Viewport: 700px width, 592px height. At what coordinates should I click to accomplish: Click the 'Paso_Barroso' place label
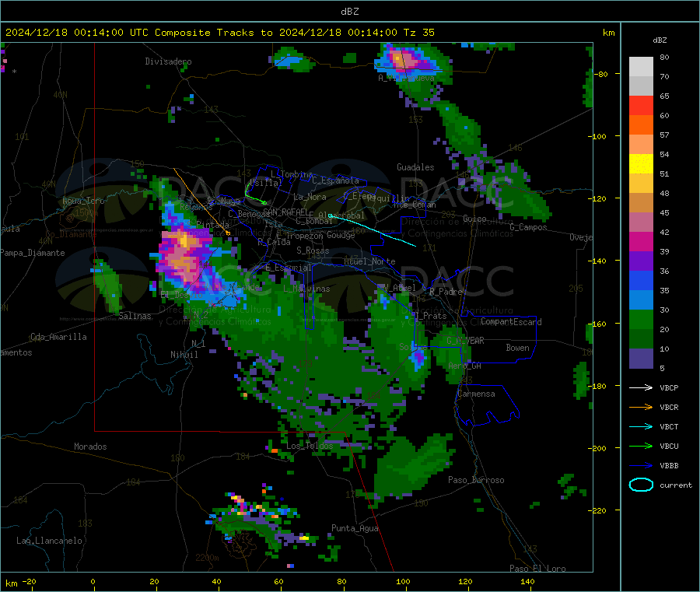476,481
